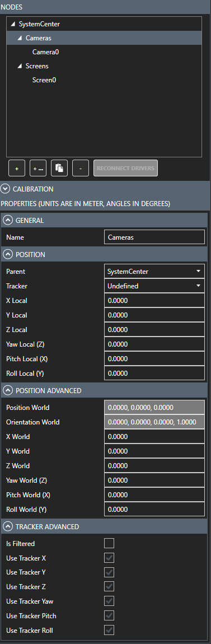Click the Roll World (Y) field
Image resolution: width=211 pixels, height=644 pixels.
[154, 509]
